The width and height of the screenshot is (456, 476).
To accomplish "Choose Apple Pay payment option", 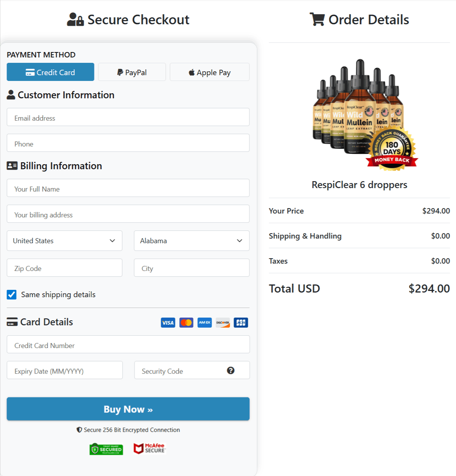I will click(x=210, y=72).
